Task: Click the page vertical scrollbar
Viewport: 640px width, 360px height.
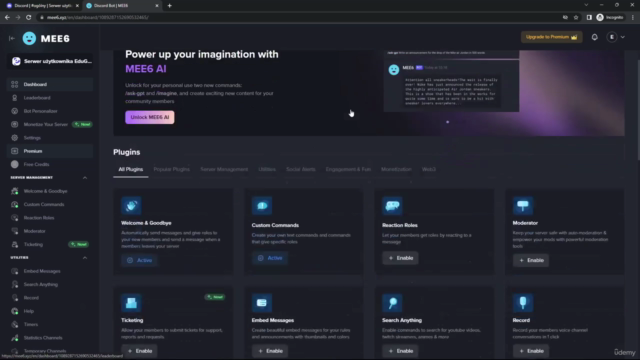Action: coord(638,110)
